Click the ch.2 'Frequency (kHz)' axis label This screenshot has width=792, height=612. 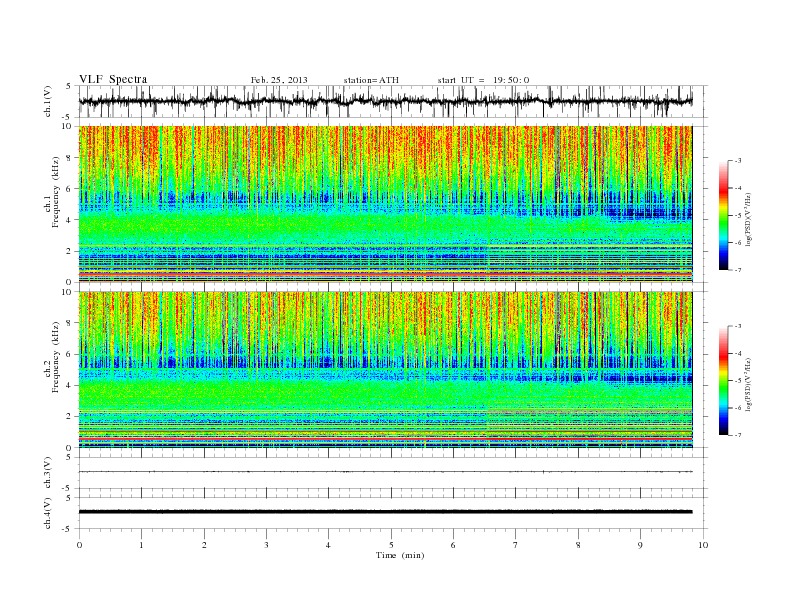coord(56,358)
